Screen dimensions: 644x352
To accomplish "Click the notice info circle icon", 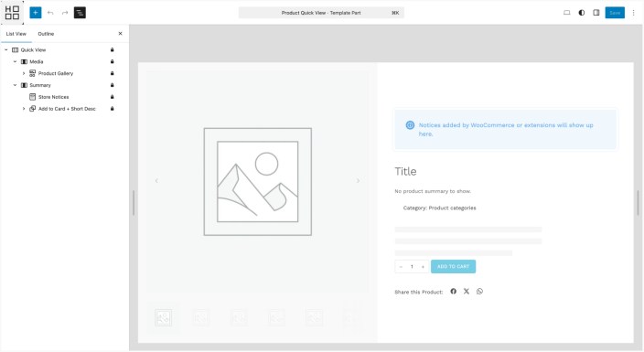I will pos(410,125).
